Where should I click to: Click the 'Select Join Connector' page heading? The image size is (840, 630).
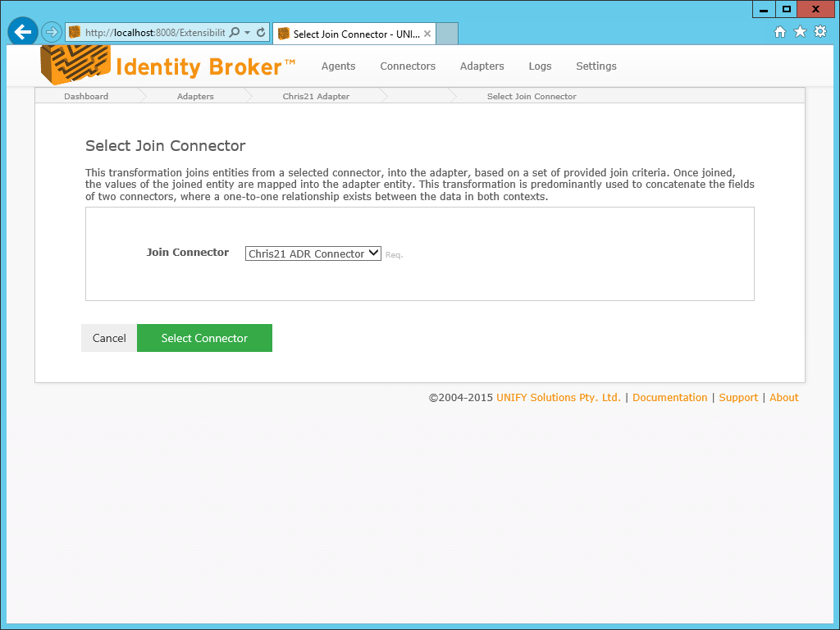pyautogui.click(x=166, y=146)
